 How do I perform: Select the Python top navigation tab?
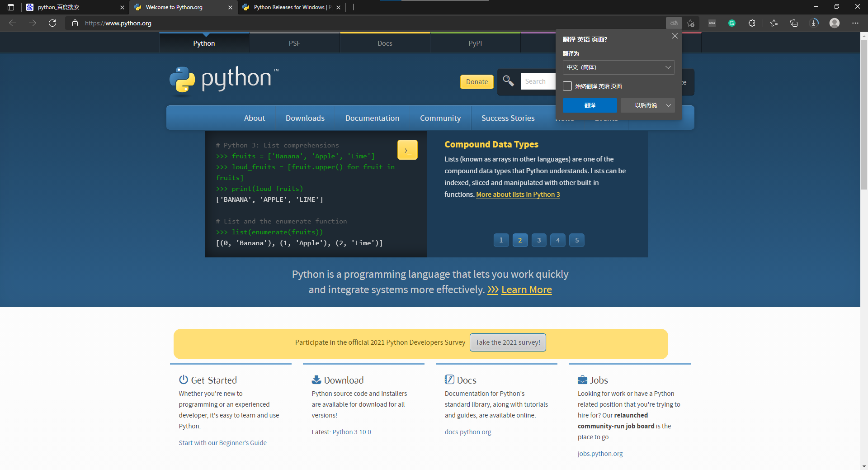pyautogui.click(x=204, y=43)
